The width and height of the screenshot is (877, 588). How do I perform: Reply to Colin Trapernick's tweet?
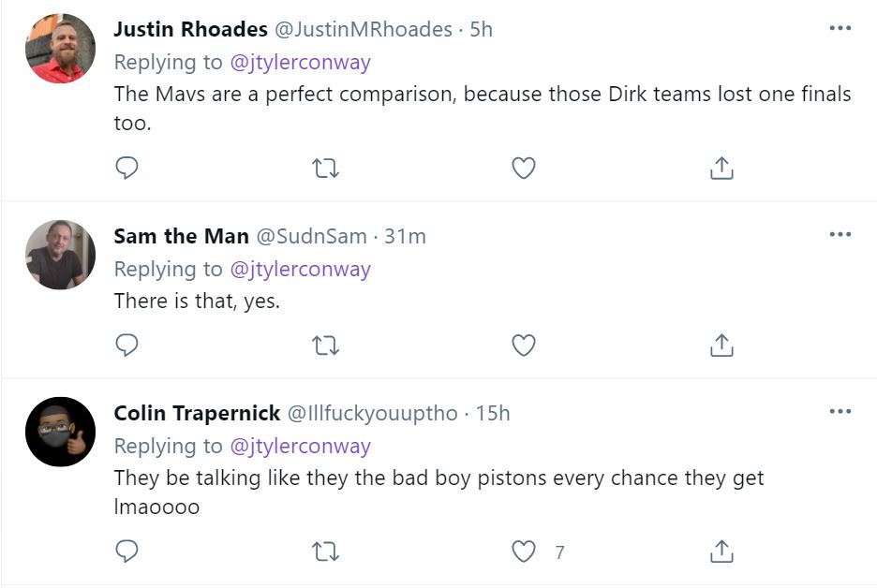coord(126,551)
